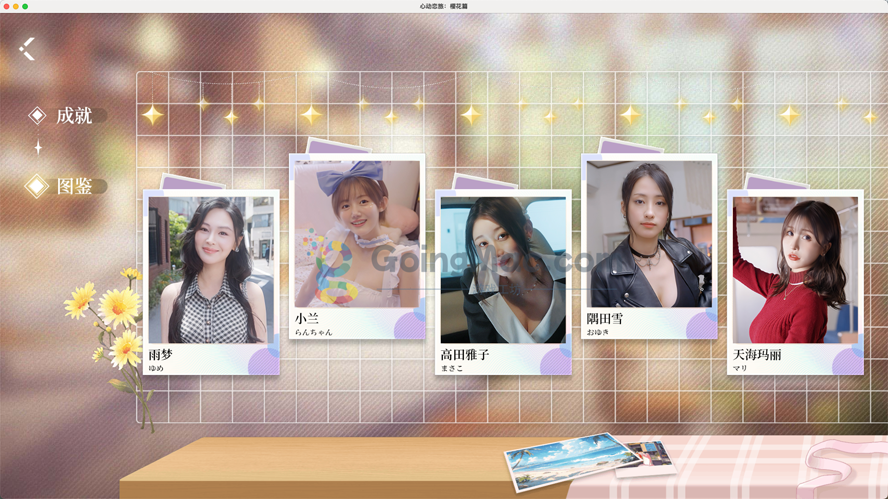Click the 天海玛丽 name caption
The image size is (888, 499).
(x=757, y=355)
